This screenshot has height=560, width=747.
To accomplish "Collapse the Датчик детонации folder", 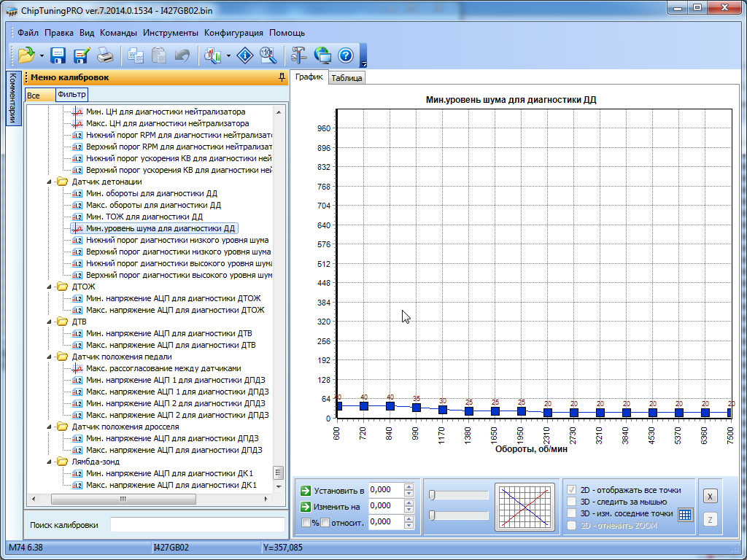I will [50, 182].
